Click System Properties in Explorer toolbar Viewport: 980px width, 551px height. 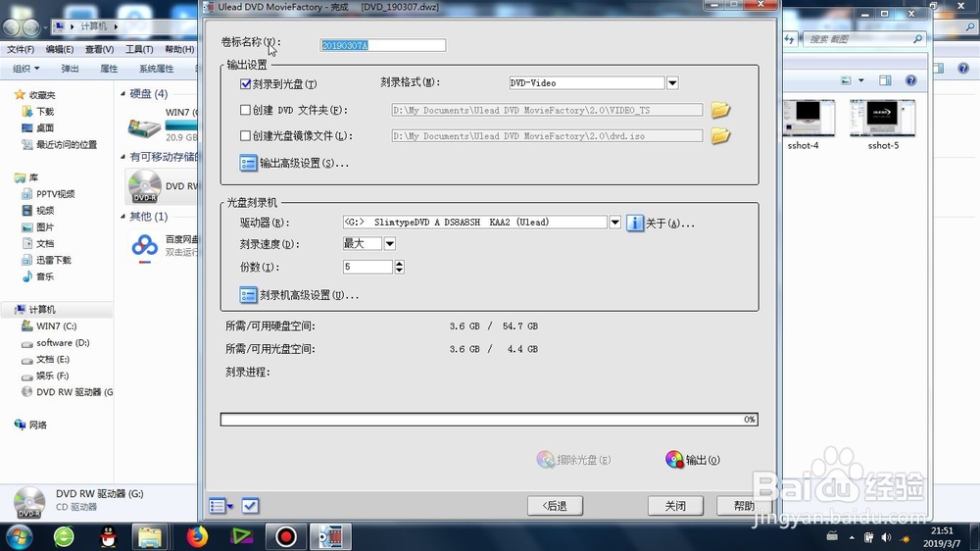coord(156,69)
